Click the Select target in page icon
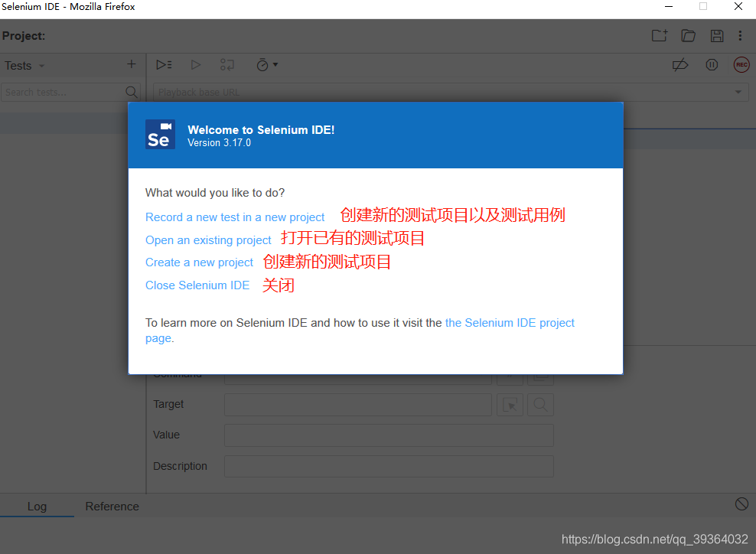Viewport: 756px width, 554px height. click(x=510, y=404)
